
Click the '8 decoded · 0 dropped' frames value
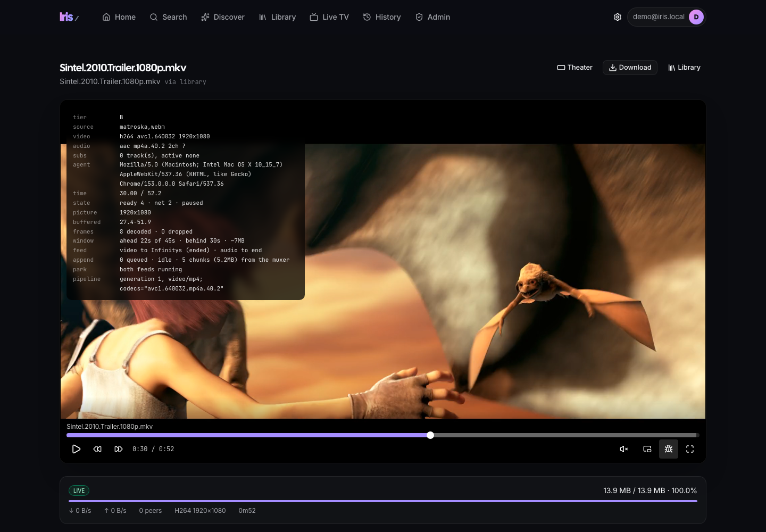pos(156,232)
